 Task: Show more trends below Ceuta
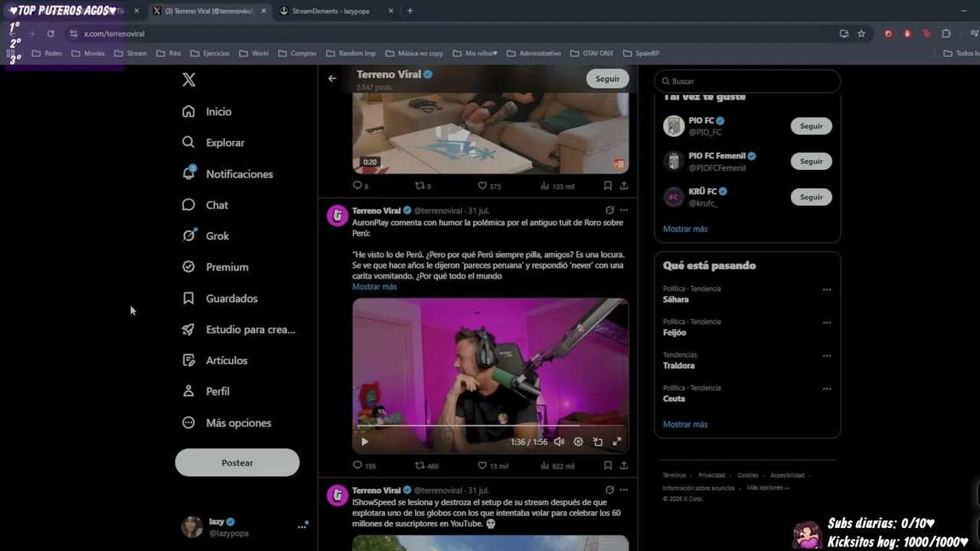(685, 424)
